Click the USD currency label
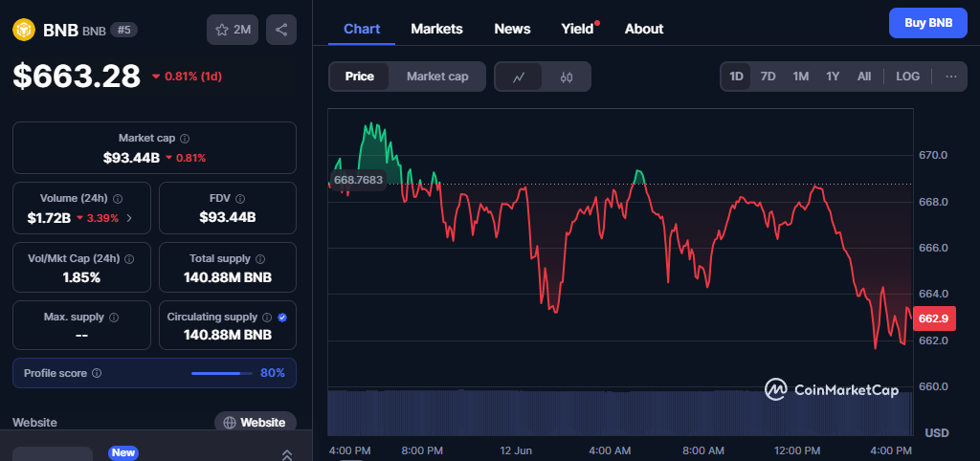This screenshot has width=980, height=461. tap(936, 433)
